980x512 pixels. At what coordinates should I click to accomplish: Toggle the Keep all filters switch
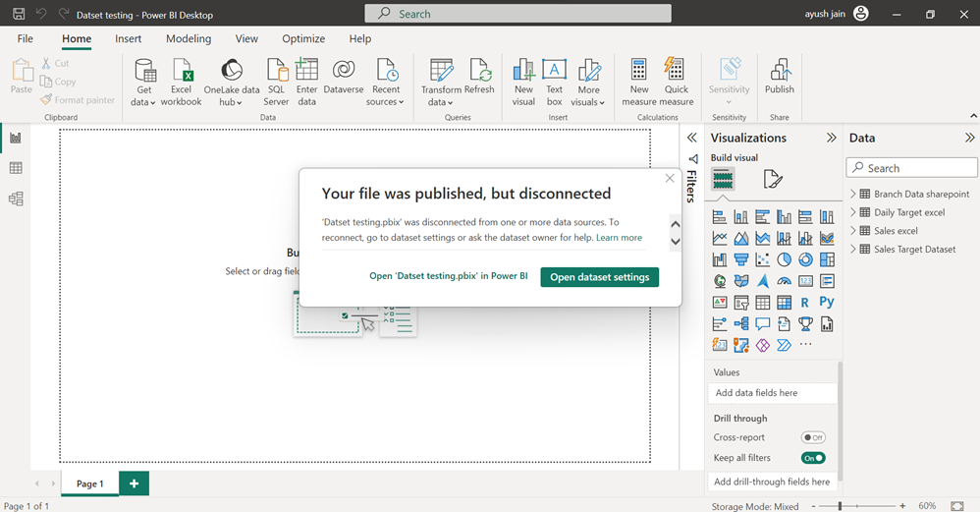tap(813, 458)
